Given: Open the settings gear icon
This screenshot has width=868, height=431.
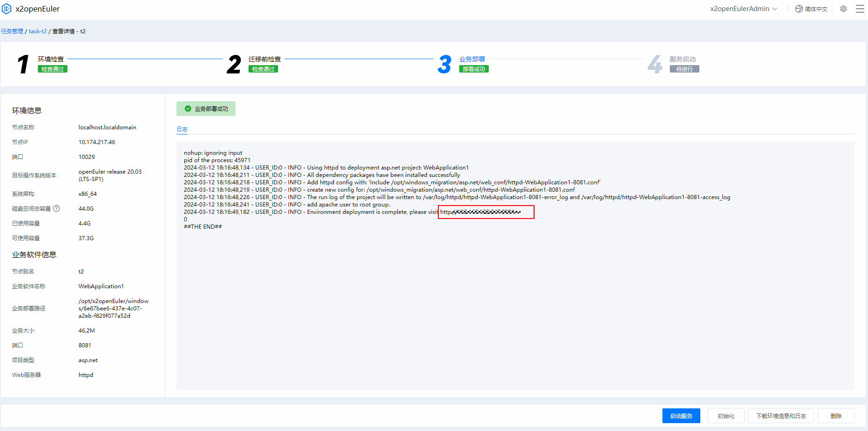Looking at the screenshot, I should click(x=844, y=9).
